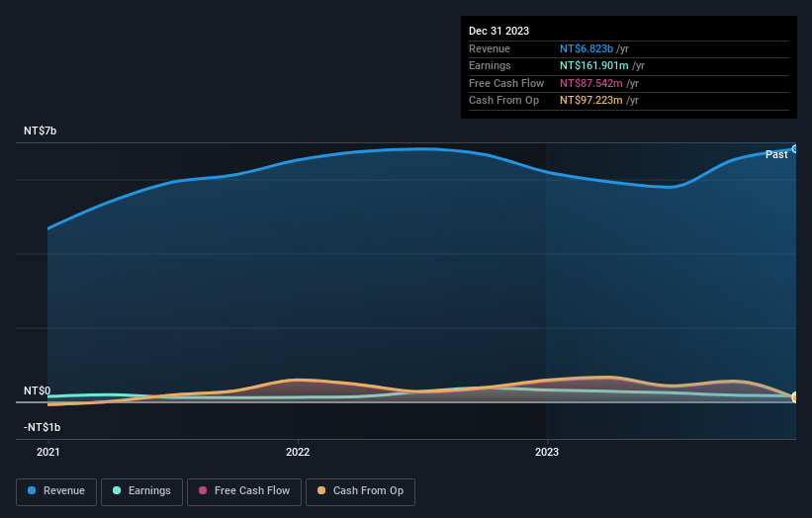Click the pink Free Cash Flow legend dot

coord(203,490)
